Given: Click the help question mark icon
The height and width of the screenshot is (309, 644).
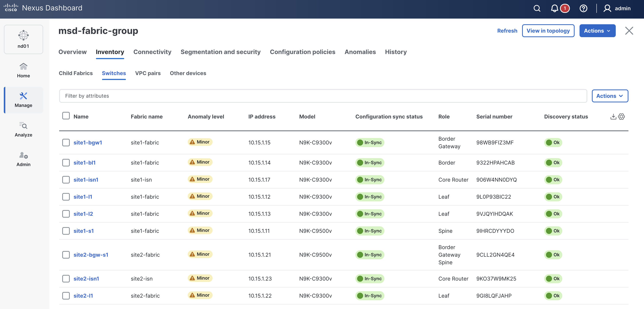Looking at the screenshot, I should (583, 9).
